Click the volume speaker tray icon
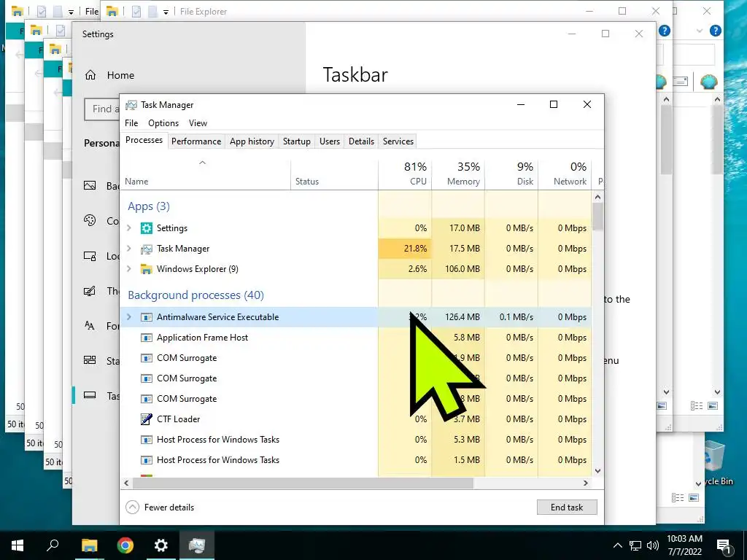The width and height of the screenshot is (747, 560). point(653,545)
